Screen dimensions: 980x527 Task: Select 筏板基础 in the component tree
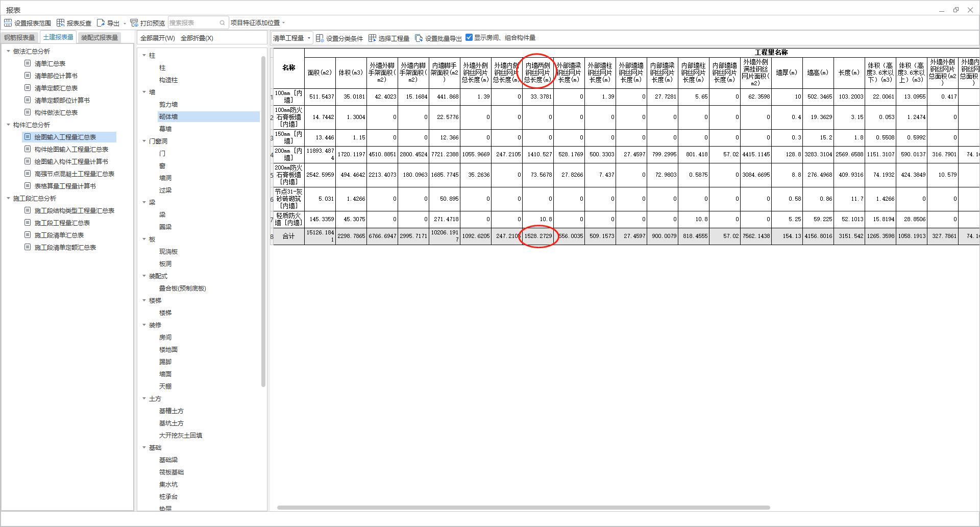171,472
